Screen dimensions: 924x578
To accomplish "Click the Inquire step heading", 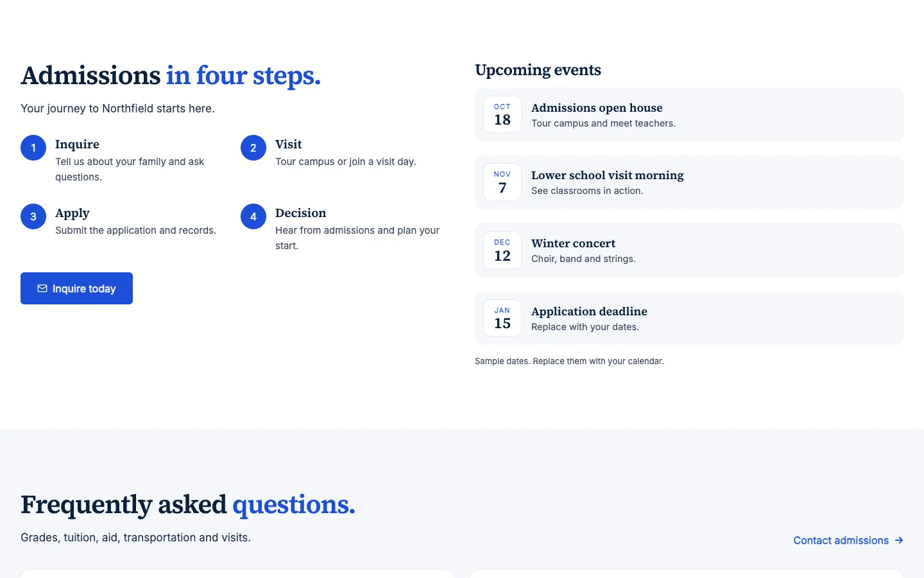I will click(x=77, y=144).
